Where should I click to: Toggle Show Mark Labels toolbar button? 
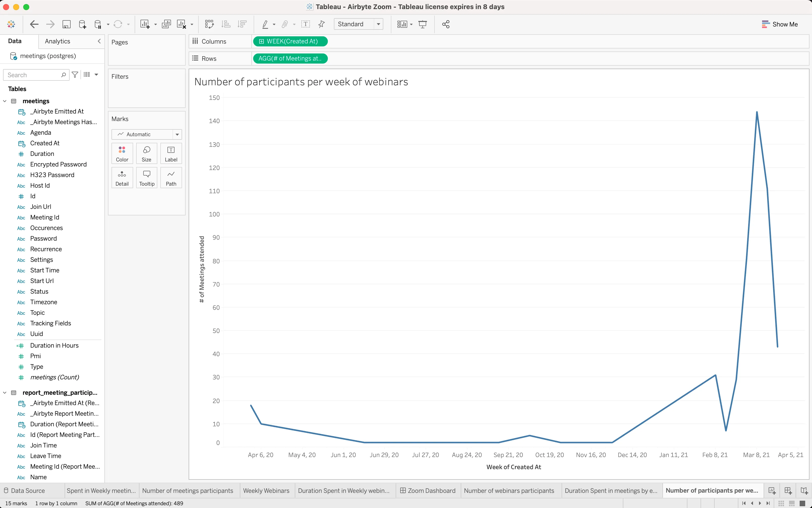click(x=305, y=24)
